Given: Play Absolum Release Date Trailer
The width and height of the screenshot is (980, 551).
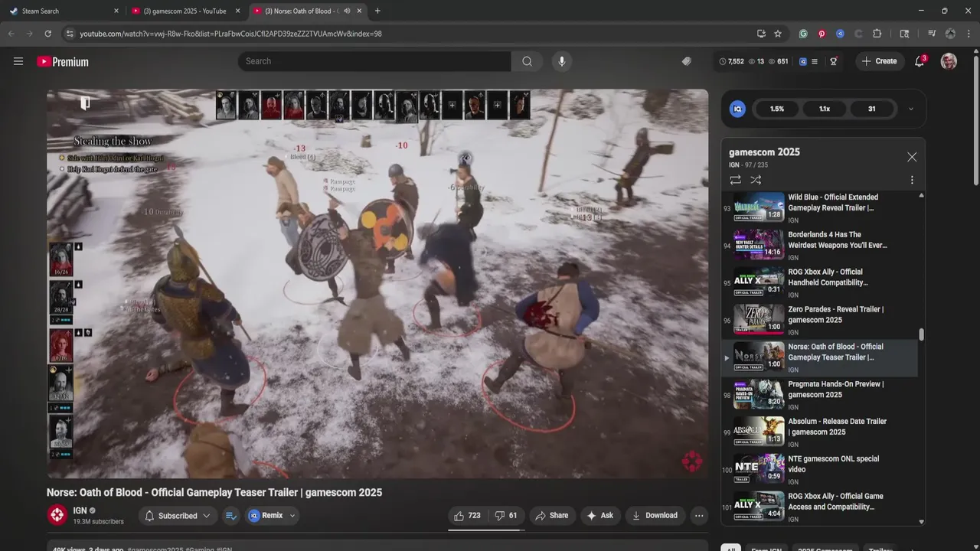Looking at the screenshot, I should pyautogui.click(x=819, y=432).
